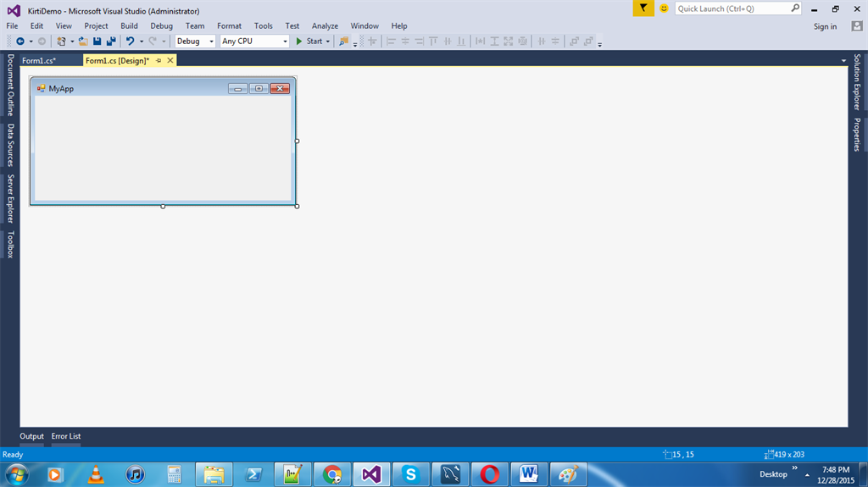The width and height of the screenshot is (868, 487).
Task: Expand the Toolbox side panel
Action: coord(10,244)
